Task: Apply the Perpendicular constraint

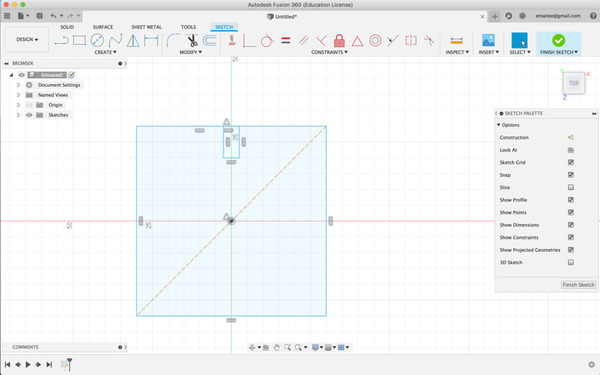Action: pyautogui.click(x=321, y=40)
